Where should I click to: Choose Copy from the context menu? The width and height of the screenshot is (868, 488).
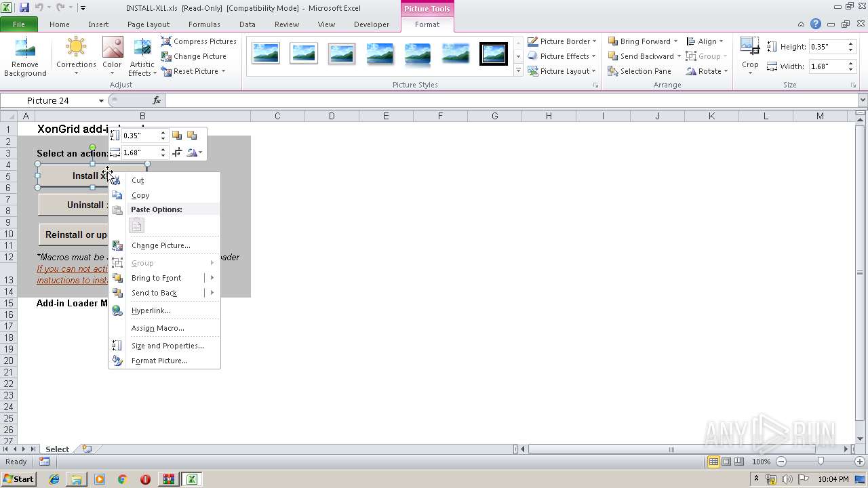tap(165, 195)
